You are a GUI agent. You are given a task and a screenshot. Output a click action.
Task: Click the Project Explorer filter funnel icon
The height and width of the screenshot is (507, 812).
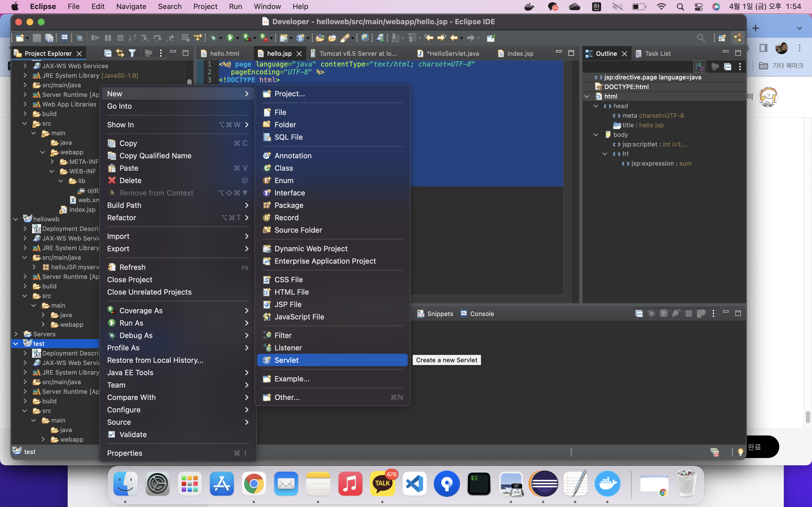(x=132, y=53)
